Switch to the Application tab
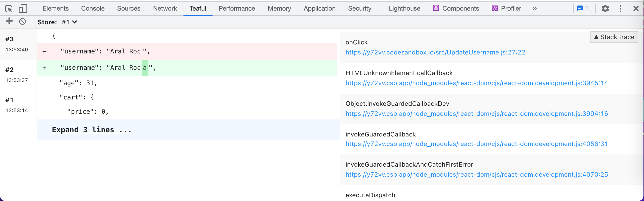The height and width of the screenshot is (201, 644). point(320,8)
